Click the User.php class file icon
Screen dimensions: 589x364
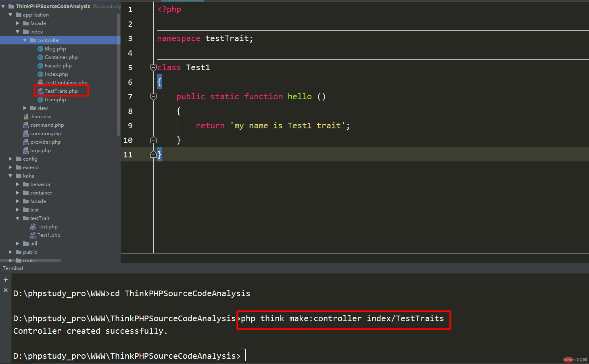40,100
